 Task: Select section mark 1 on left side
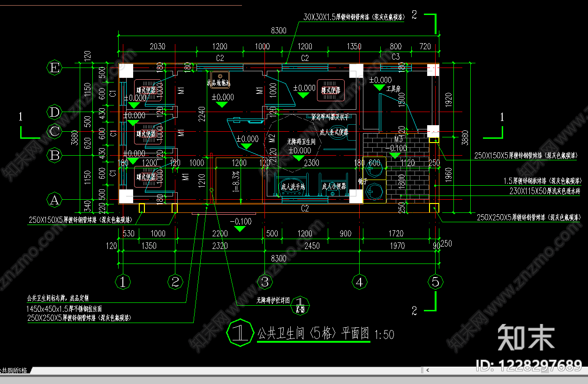20,117
